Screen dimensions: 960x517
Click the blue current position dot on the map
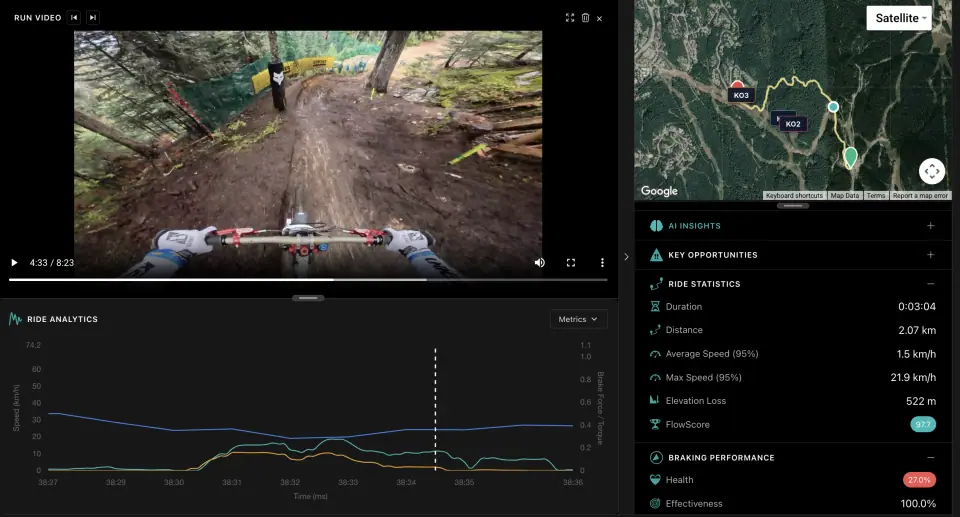click(833, 107)
